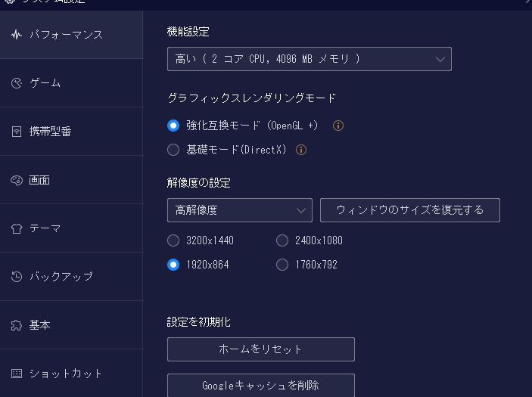Click the 携帯型番 phone icon
Screen dimensions: 532x397
17,132
